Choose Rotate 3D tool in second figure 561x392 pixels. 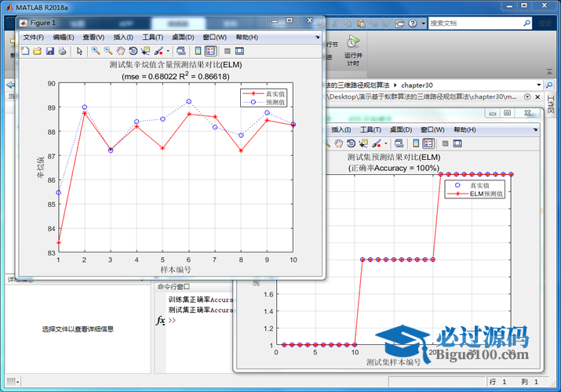tap(351, 143)
